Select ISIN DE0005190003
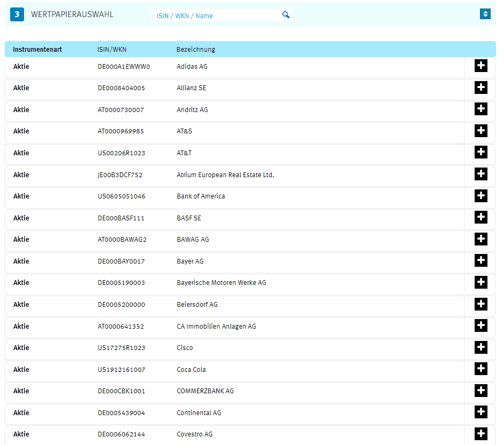Screen dimensions: 504x445 point(121,283)
